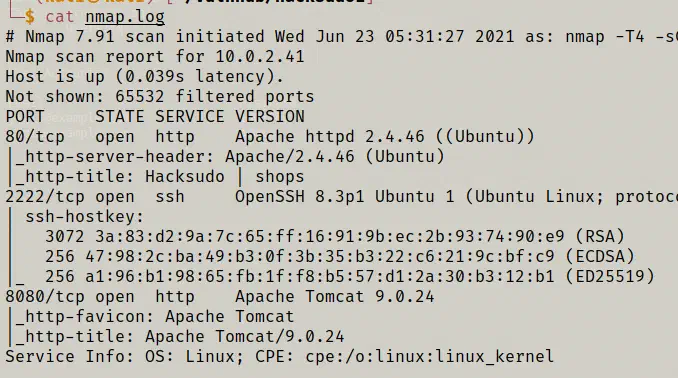This screenshot has height=378, width=678.
Task: Click the ECDSA host key fingerprint
Action: [x=320, y=256]
